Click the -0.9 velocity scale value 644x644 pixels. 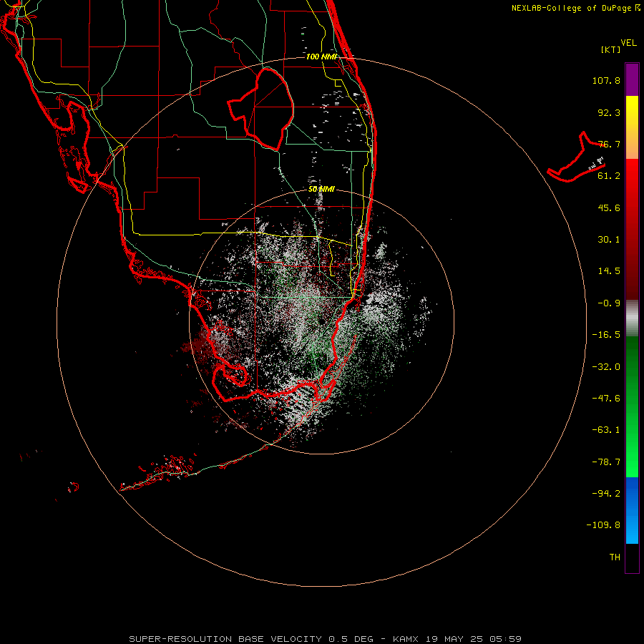[x=609, y=303]
